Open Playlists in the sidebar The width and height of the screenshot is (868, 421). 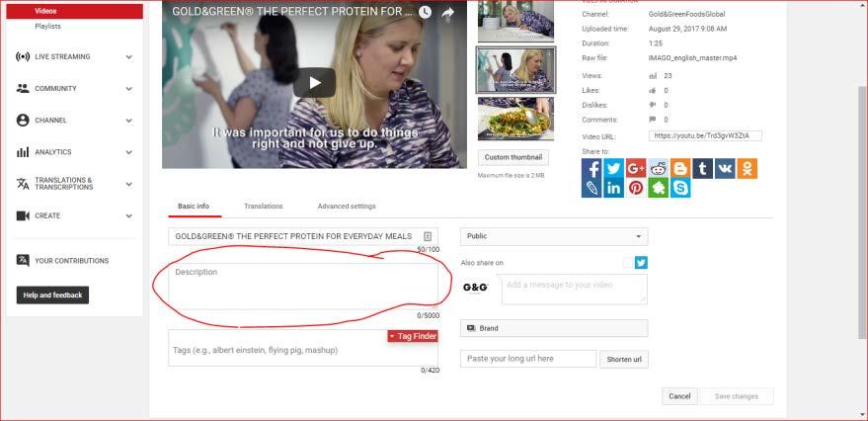point(47,26)
